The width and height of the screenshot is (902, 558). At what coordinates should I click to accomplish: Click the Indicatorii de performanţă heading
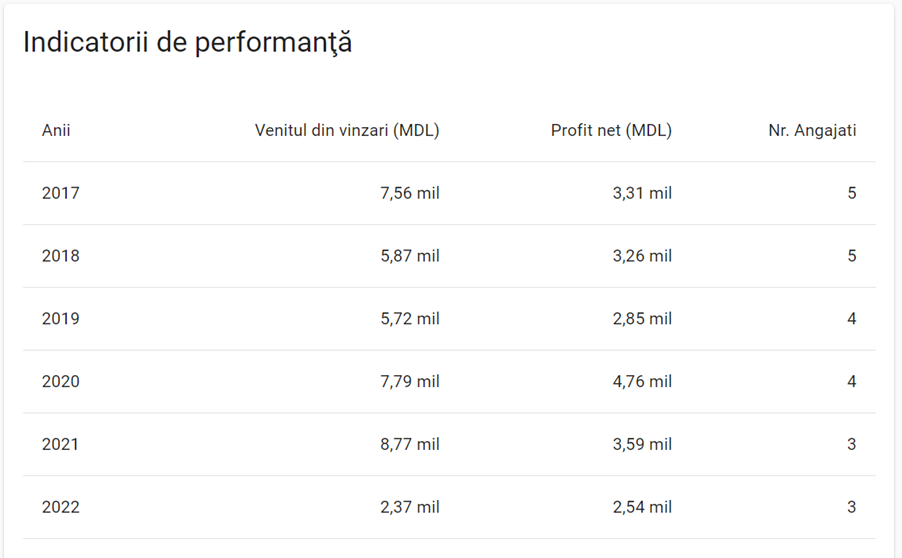(188, 43)
